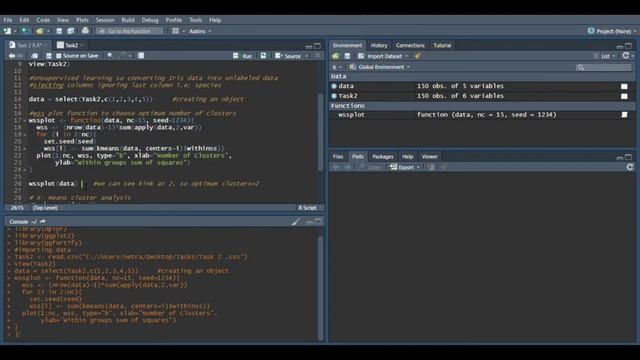Open the Export dropdown in Plots

404,167
